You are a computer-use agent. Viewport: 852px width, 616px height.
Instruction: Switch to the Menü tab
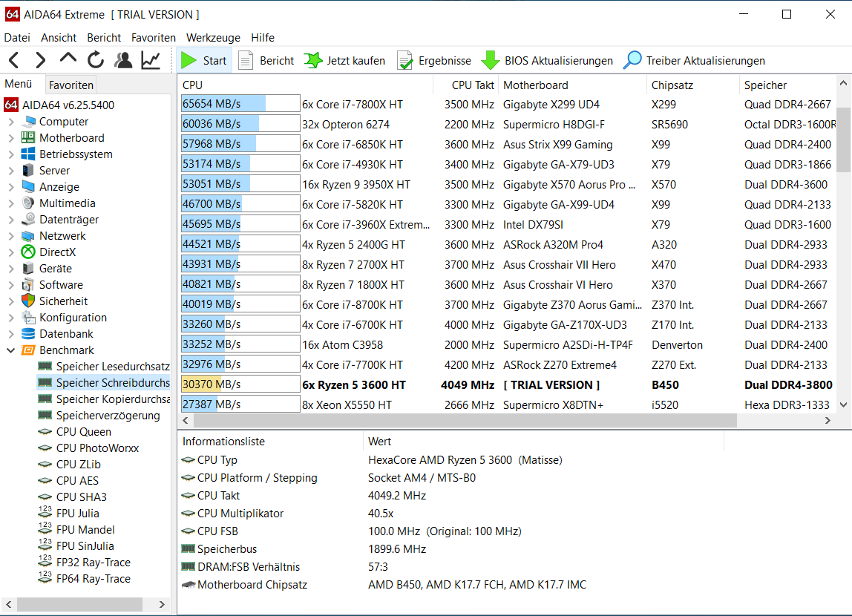(19, 84)
